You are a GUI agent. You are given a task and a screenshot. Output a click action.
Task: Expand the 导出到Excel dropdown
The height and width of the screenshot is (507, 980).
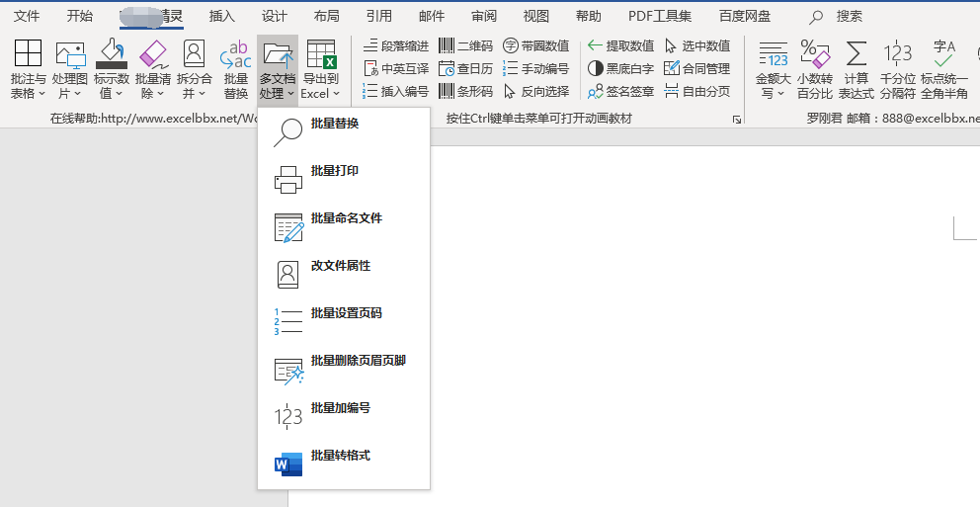click(x=320, y=69)
